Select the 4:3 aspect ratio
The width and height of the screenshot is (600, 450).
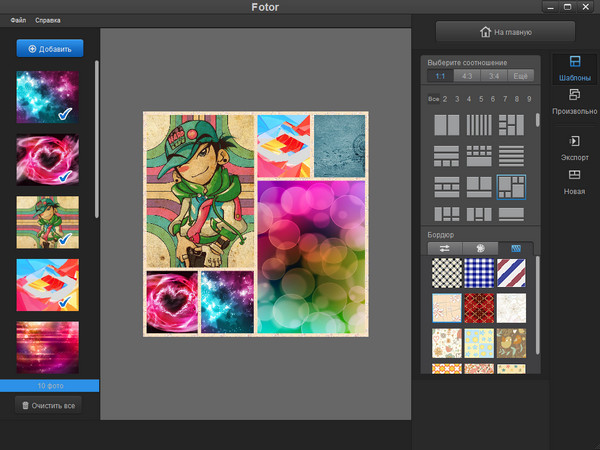click(x=466, y=76)
